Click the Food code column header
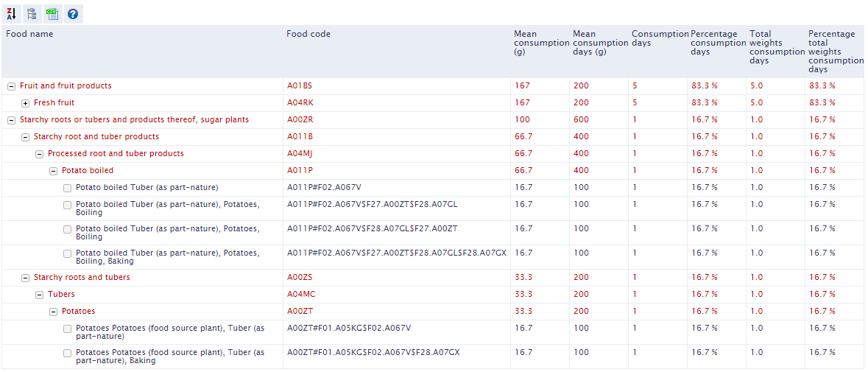The width and height of the screenshot is (868, 372). point(308,34)
